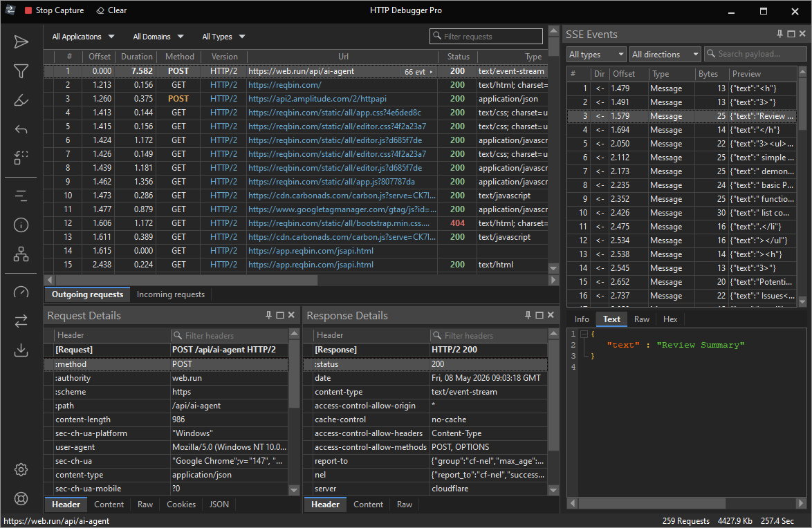This screenshot has height=528, width=812.
Task: Open the network tree sidebar icon
Action: [x=21, y=254]
